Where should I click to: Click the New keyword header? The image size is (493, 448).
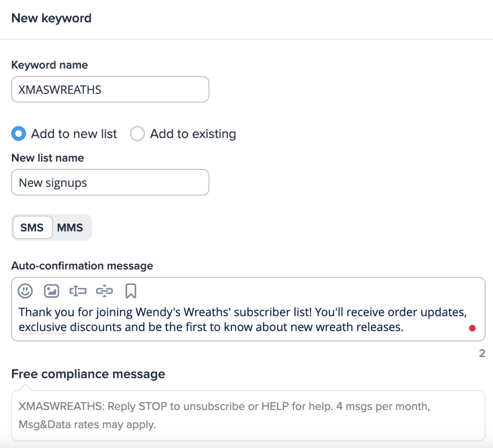(51, 18)
